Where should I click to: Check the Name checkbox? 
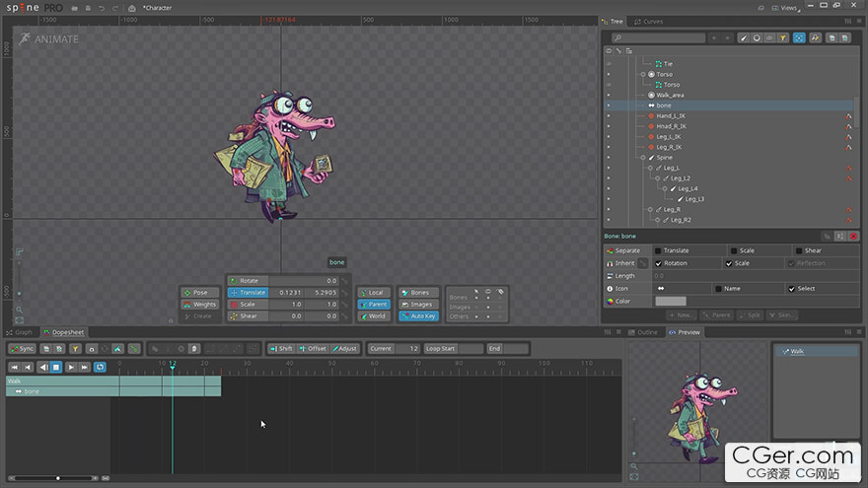tap(718, 289)
